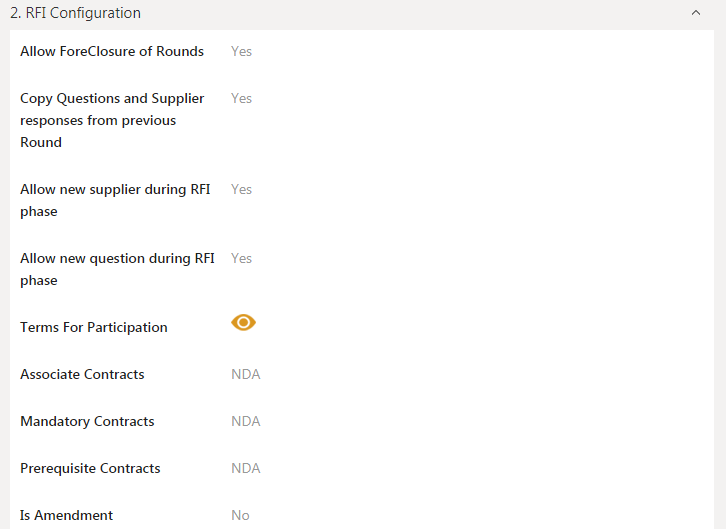The width and height of the screenshot is (726, 529).
Task: Click the "2. RFI Configuration" section header
Action: coord(76,14)
